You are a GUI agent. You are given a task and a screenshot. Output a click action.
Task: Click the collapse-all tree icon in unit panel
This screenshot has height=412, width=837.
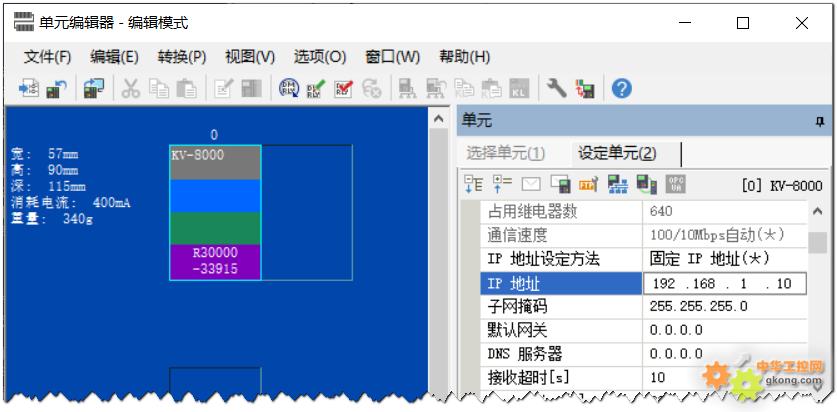tap(473, 185)
